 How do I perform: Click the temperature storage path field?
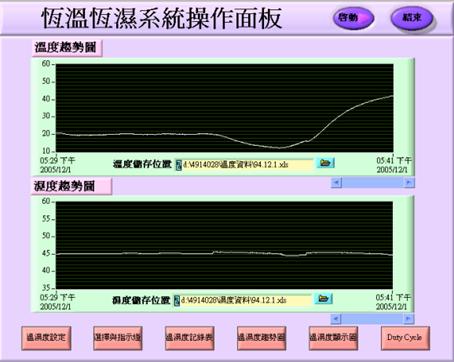[x=247, y=165]
